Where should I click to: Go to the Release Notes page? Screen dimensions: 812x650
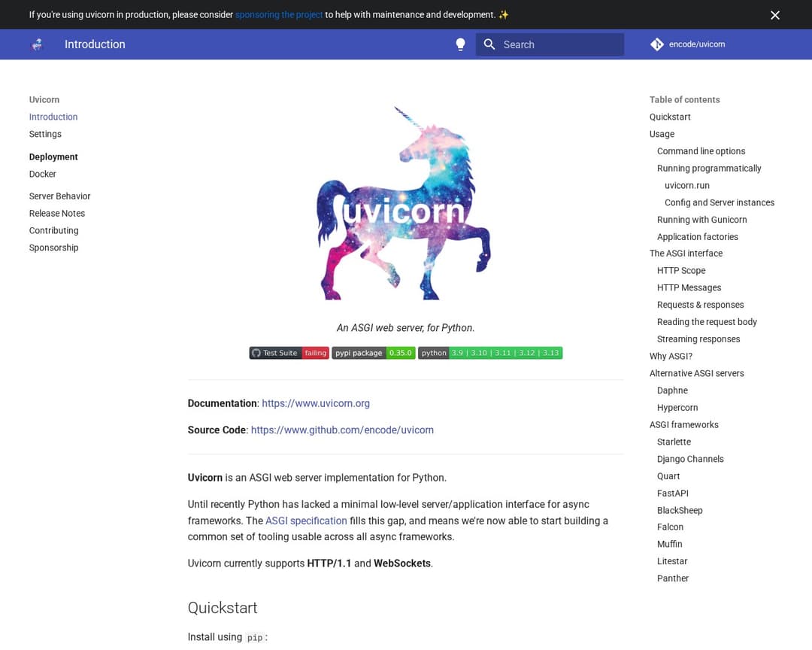[x=57, y=214]
